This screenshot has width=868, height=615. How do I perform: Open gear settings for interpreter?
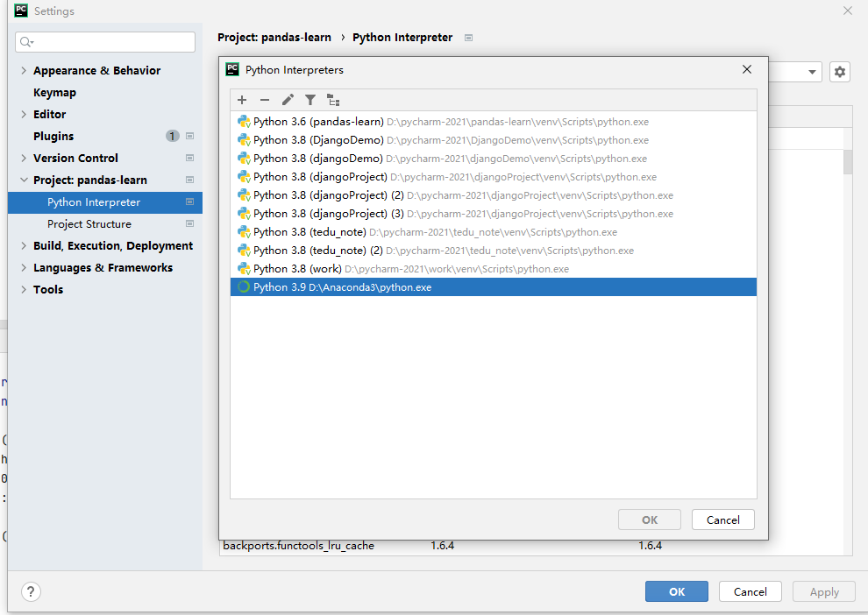click(840, 72)
